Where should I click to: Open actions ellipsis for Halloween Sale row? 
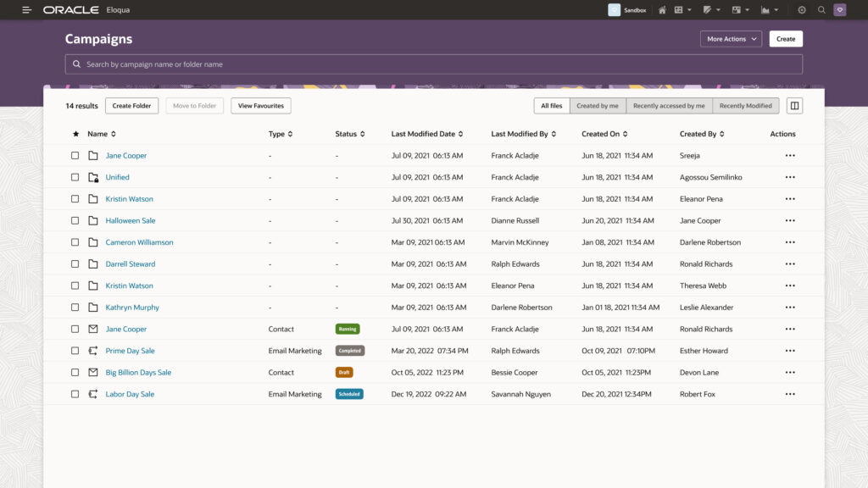[790, 220]
